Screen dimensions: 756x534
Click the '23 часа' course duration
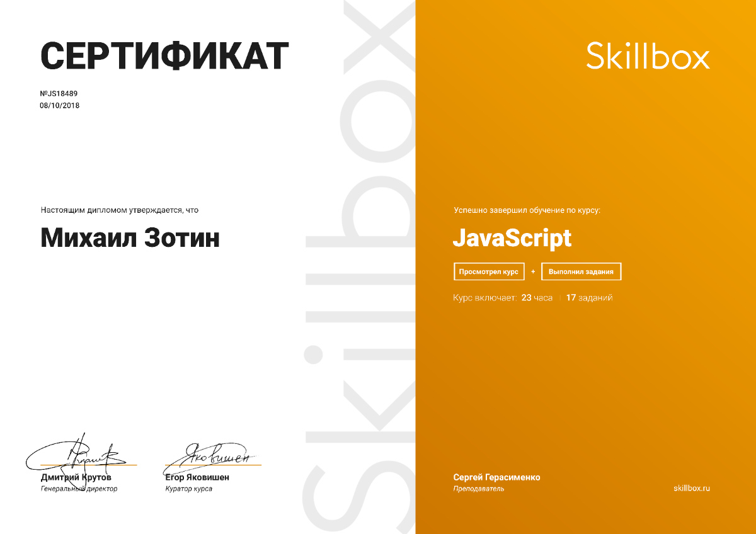(537, 298)
